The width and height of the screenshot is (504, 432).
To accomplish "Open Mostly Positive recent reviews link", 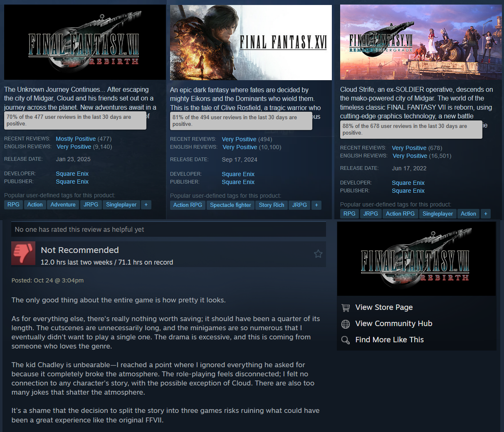I will (x=76, y=139).
